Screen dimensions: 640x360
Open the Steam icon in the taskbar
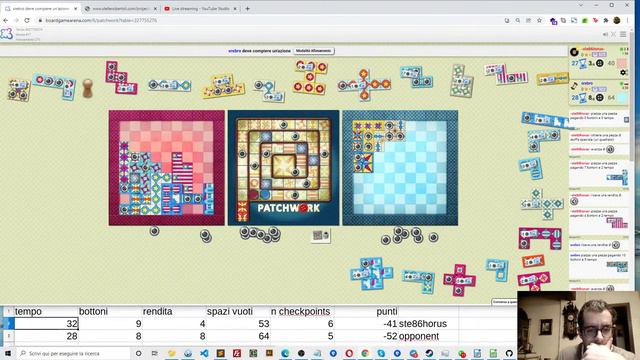(429, 353)
